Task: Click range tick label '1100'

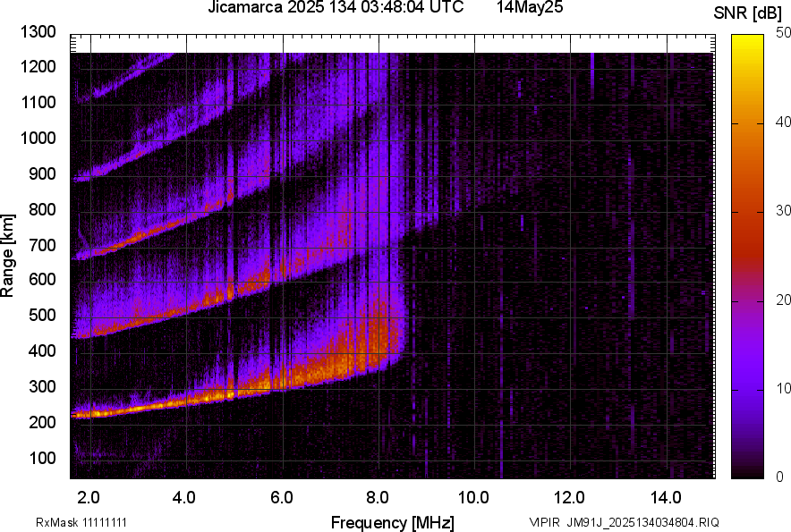Action: pos(38,102)
